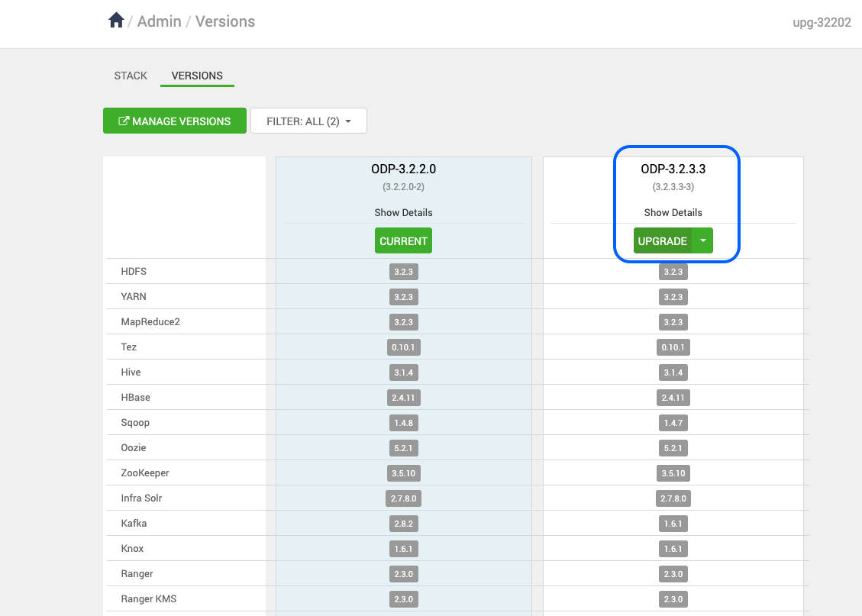Click Kafka 1.6.1 badge in ODP-3.2.3.3
The width and height of the screenshot is (862, 616).
click(673, 524)
